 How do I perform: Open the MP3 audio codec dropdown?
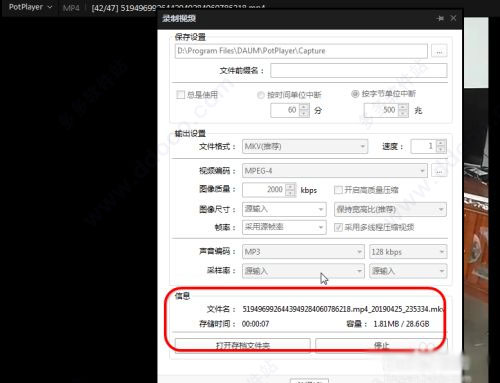click(x=303, y=252)
